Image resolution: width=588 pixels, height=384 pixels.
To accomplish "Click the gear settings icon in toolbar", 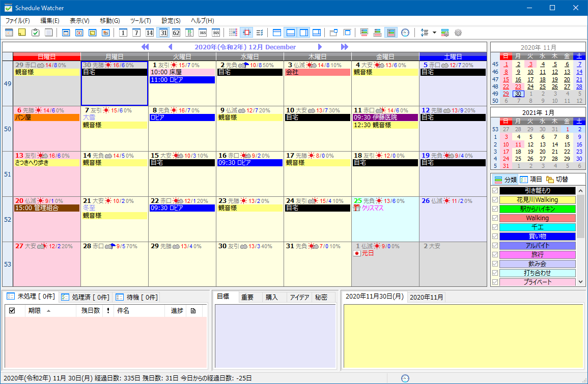I will coord(458,33).
